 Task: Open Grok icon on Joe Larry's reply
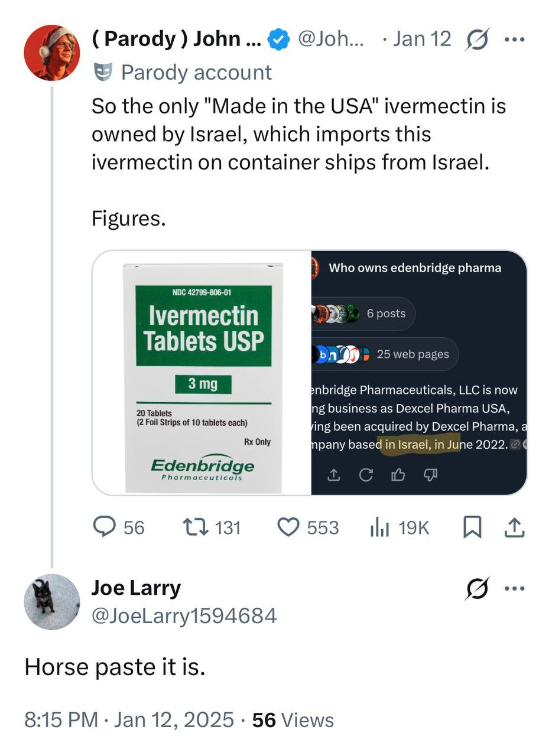click(477, 588)
